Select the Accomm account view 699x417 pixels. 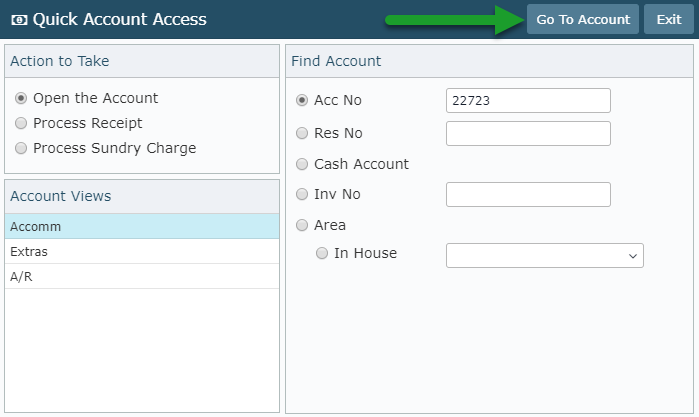(142, 227)
